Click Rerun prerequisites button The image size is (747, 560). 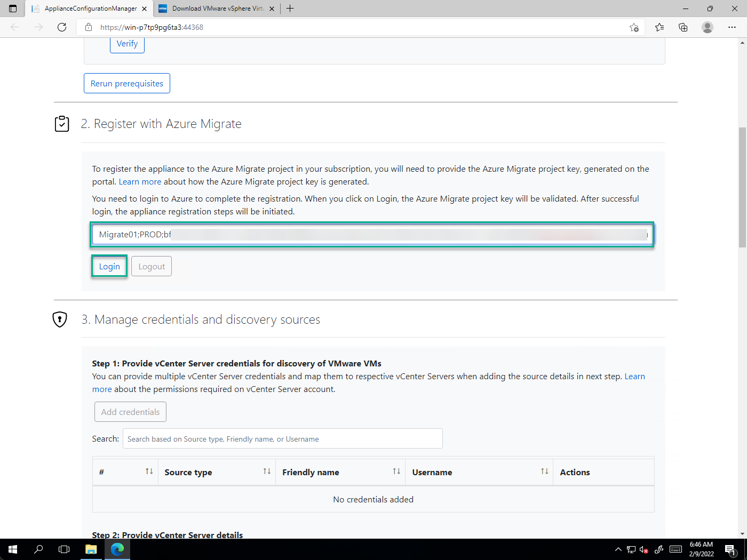pyautogui.click(x=127, y=83)
